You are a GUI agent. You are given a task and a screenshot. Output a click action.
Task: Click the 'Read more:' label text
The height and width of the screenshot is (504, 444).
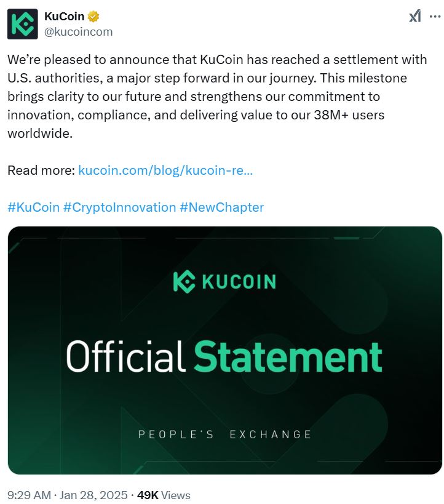pos(41,170)
